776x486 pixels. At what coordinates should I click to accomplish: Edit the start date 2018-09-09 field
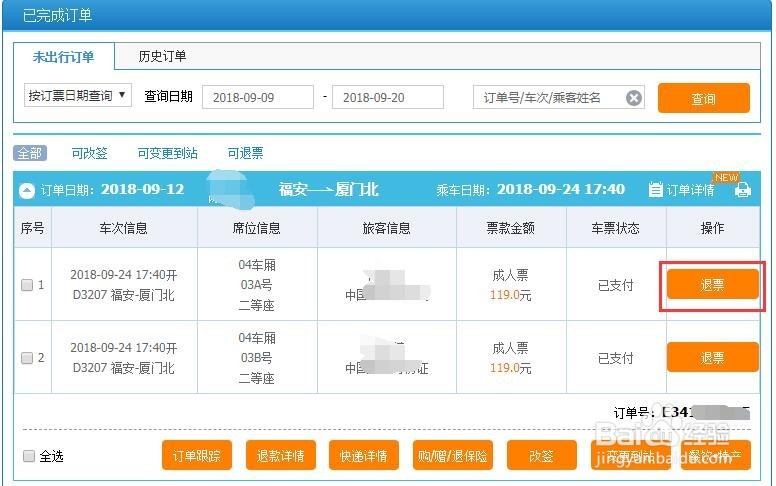(258, 97)
